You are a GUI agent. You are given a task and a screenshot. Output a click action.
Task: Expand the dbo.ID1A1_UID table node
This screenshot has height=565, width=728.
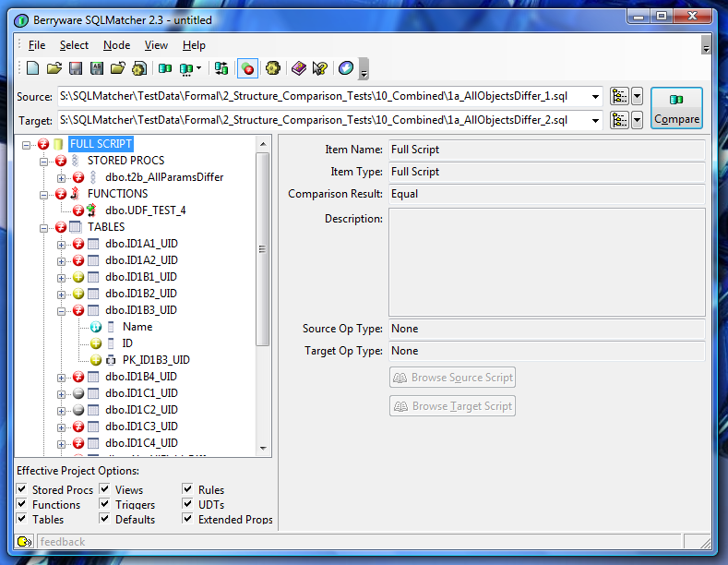[x=61, y=245]
